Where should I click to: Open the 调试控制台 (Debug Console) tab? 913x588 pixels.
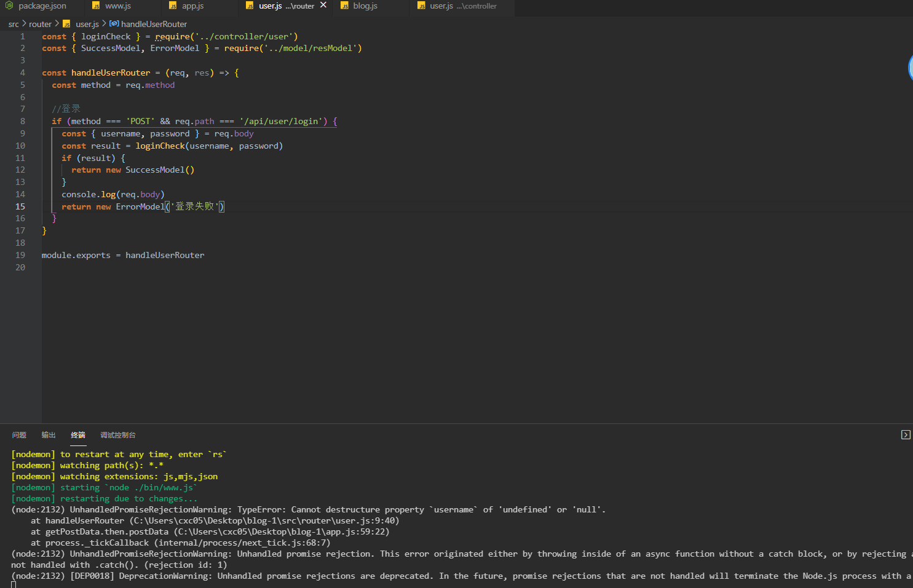coord(118,435)
